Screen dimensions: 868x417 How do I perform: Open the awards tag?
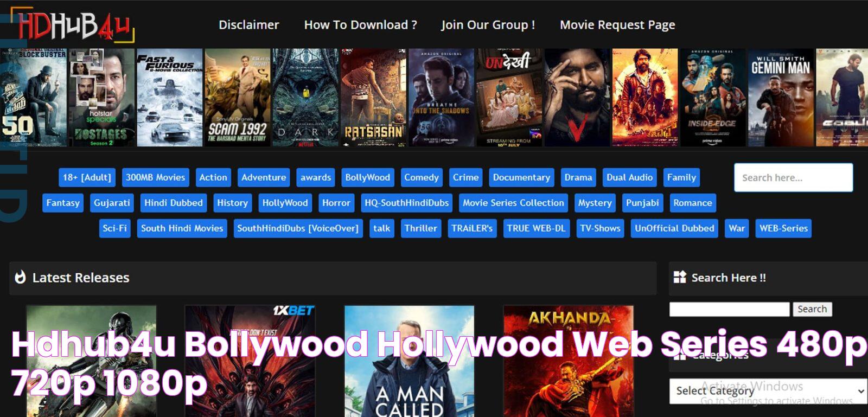pyautogui.click(x=316, y=177)
